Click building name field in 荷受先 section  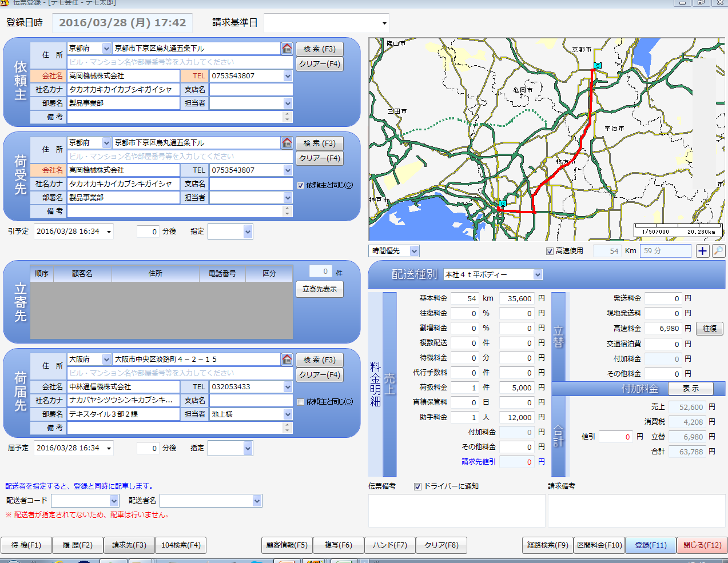(180, 157)
